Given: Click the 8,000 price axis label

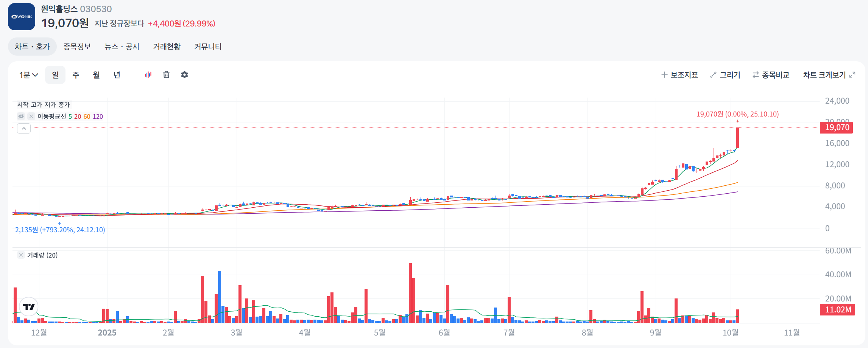Looking at the screenshot, I should 835,186.
